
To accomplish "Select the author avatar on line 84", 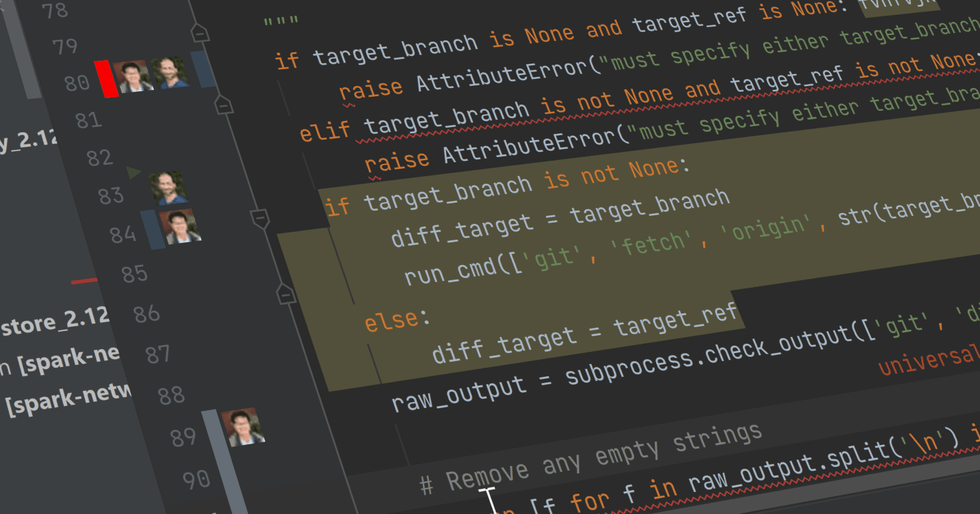I will [180, 227].
